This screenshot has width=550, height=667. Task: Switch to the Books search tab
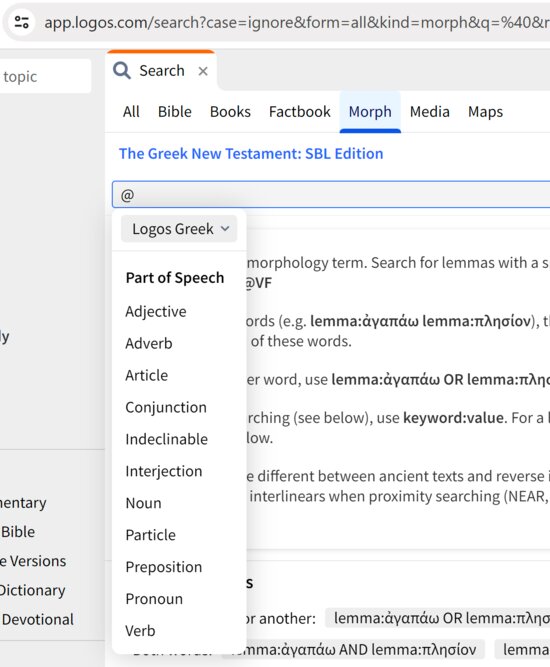[x=230, y=112]
